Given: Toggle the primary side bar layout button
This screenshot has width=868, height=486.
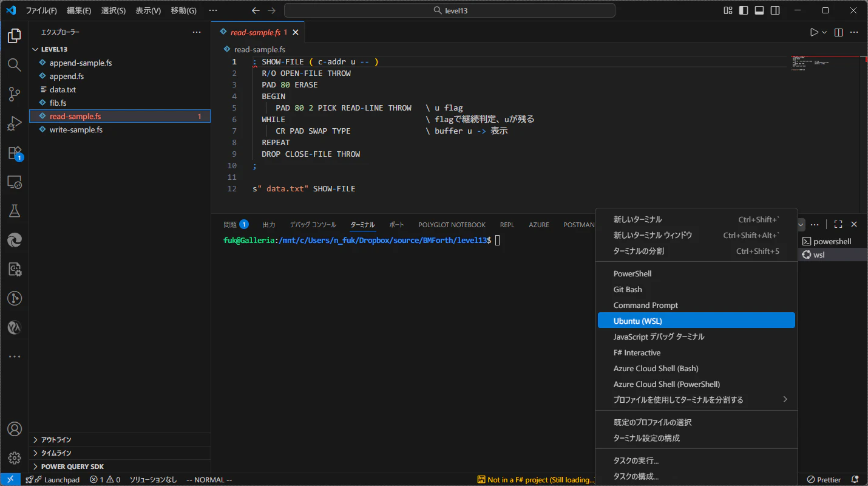Looking at the screenshot, I should 744,10.
